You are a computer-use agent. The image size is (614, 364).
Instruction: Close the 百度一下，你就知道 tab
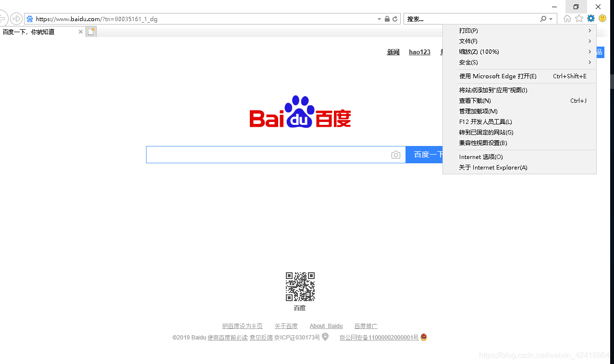point(81,32)
